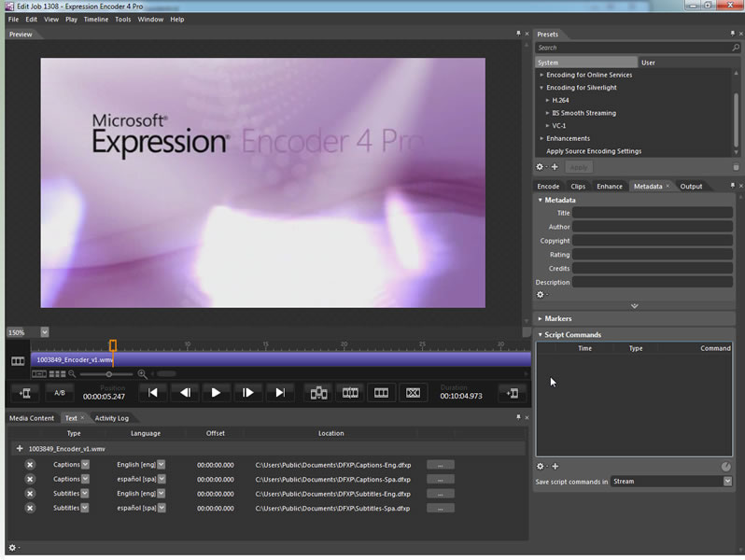Open the File menu

[x=13, y=20]
